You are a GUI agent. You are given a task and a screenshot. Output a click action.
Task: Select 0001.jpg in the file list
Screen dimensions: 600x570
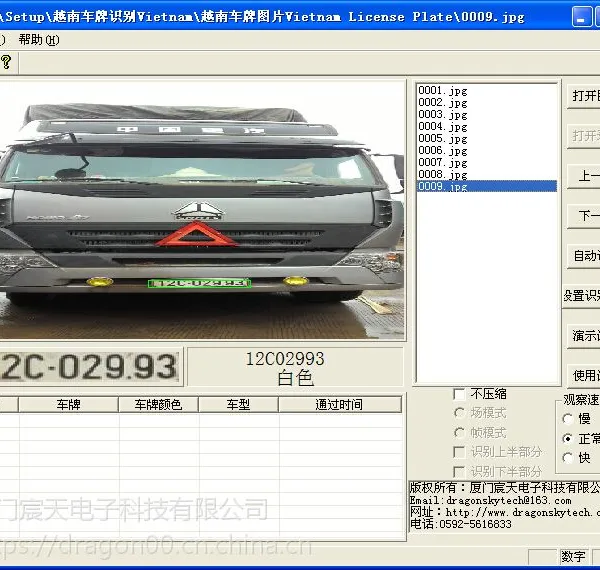443,91
